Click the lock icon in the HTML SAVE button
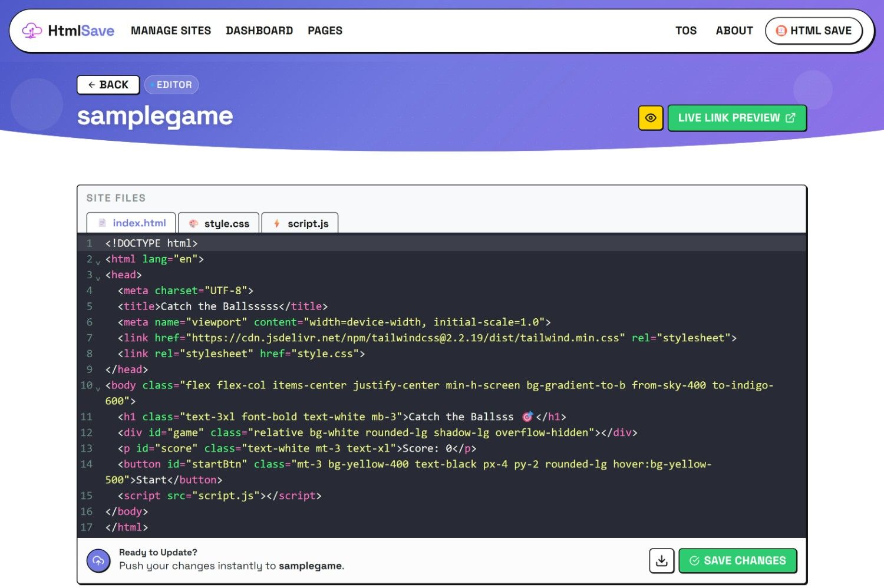 (x=781, y=31)
